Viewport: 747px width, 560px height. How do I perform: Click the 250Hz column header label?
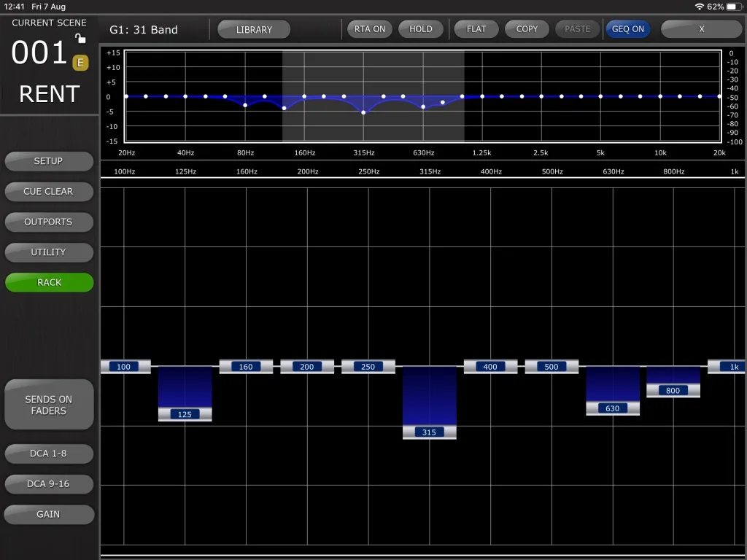point(368,171)
